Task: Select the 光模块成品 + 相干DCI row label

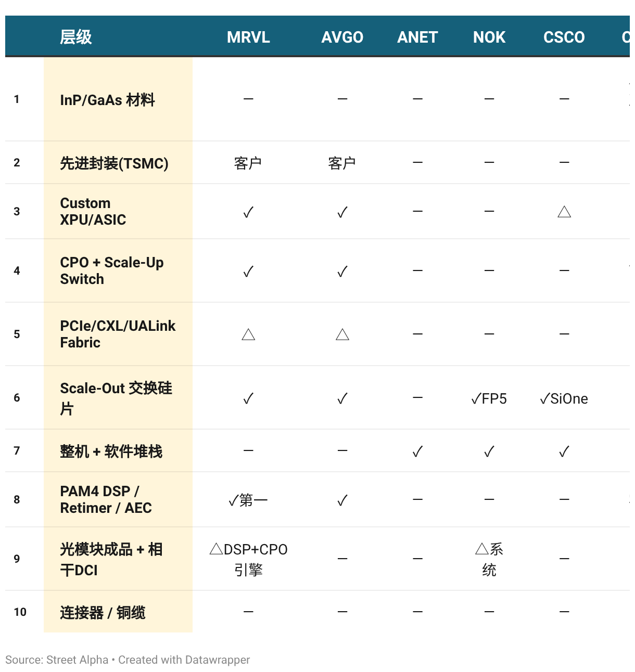Action: click(x=111, y=559)
